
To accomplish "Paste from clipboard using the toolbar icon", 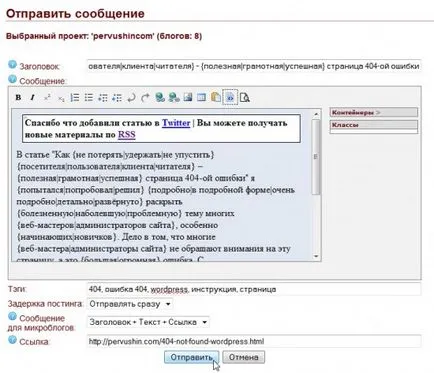I will 216,97.
